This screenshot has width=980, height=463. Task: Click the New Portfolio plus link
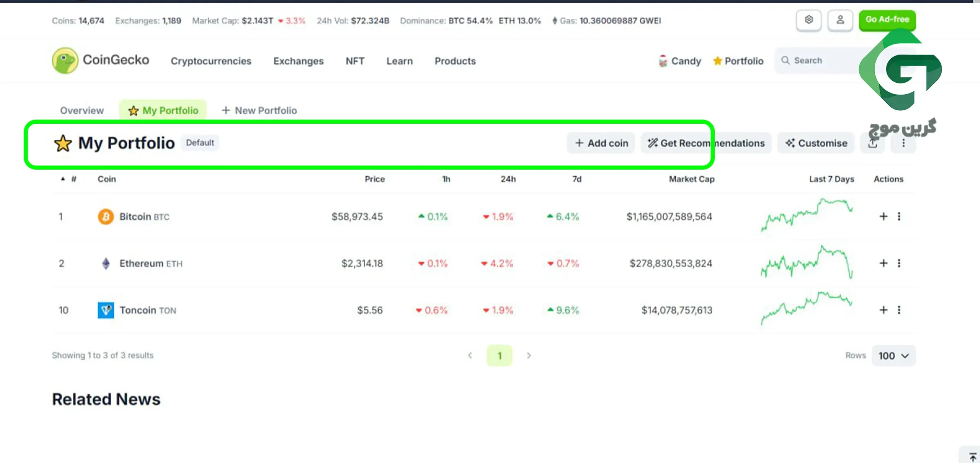260,111
